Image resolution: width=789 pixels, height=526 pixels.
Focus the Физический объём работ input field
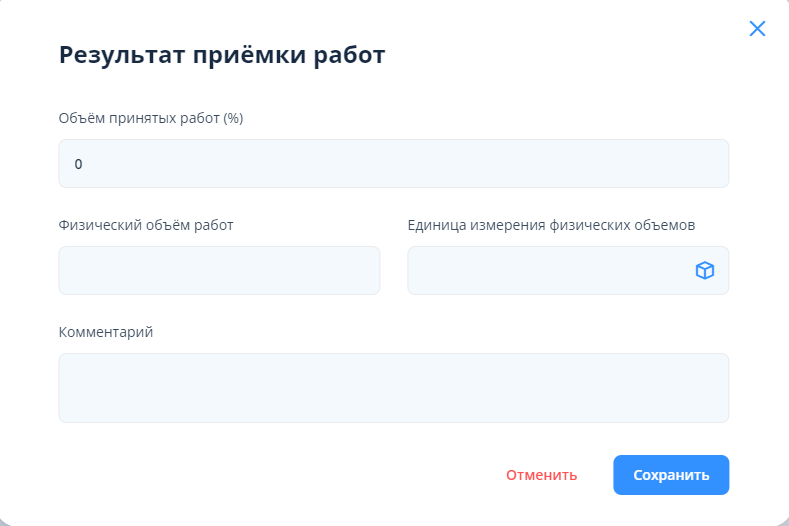(x=219, y=270)
